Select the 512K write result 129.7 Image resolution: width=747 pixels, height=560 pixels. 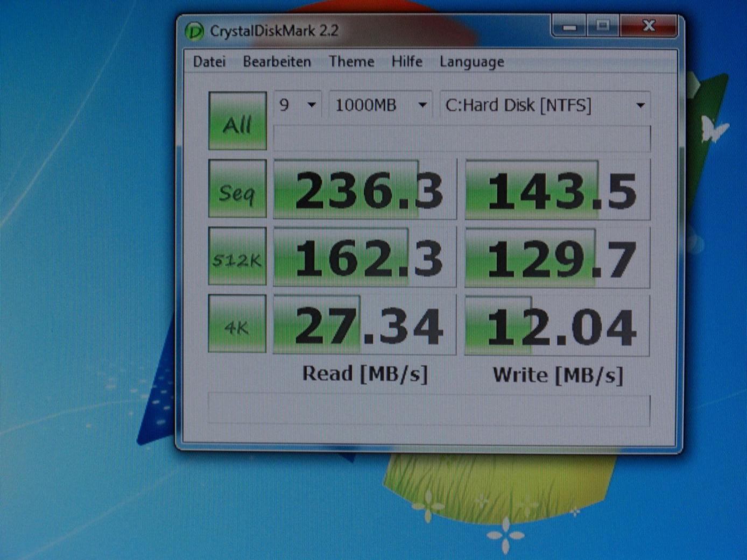click(557, 257)
